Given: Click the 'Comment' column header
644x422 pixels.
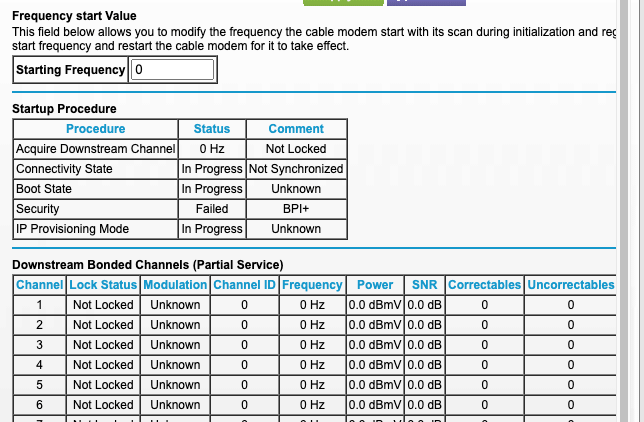Looking at the screenshot, I should tap(296, 129).
